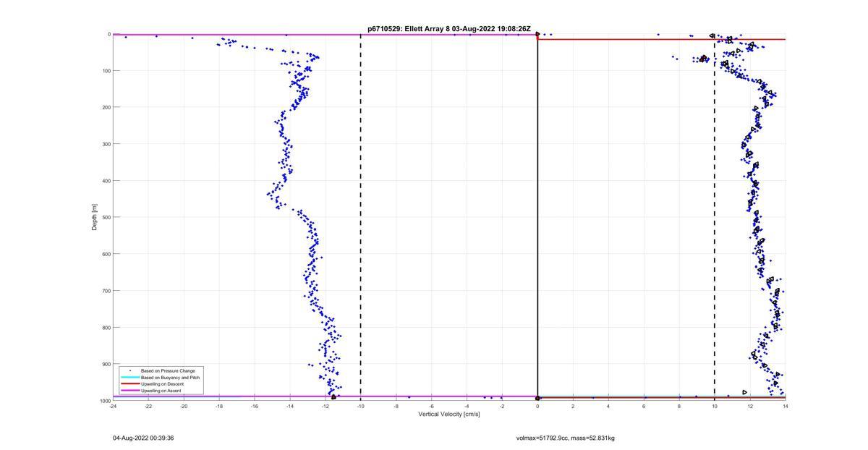The width and height of the screenshot is (868, 450).
Task: Click the '-4' velocity axis tick label
Action: [x=467, y=407]
